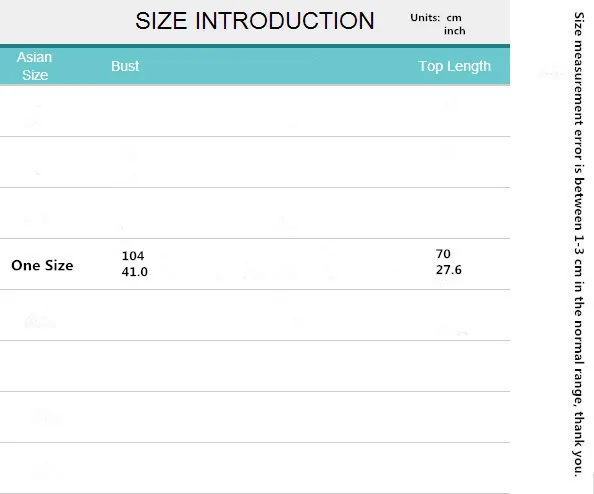Screen dimensions: 594x494
Task: Select the Bust column header
Action: pyautogui.click(x=125, y=66)
